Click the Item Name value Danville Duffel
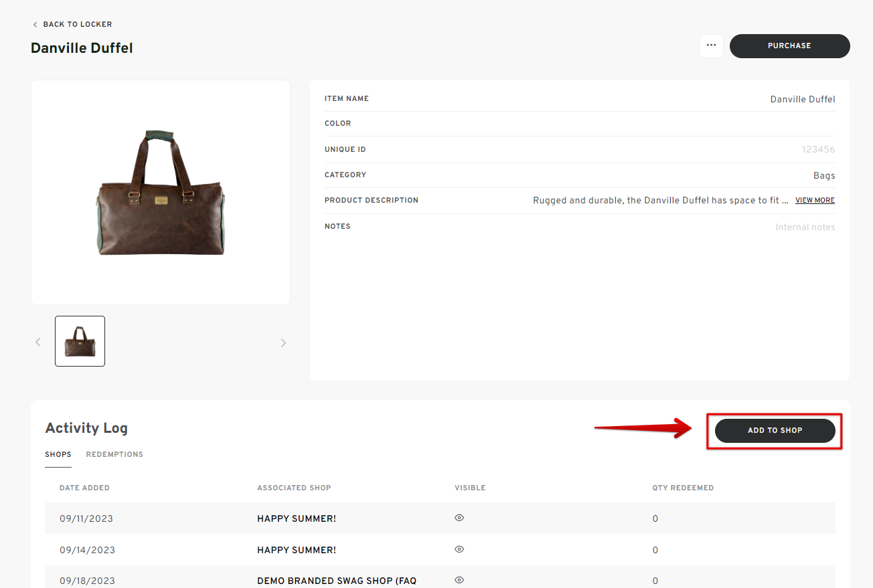The height and width of the screenshot is (588, 873). (803, 99)
